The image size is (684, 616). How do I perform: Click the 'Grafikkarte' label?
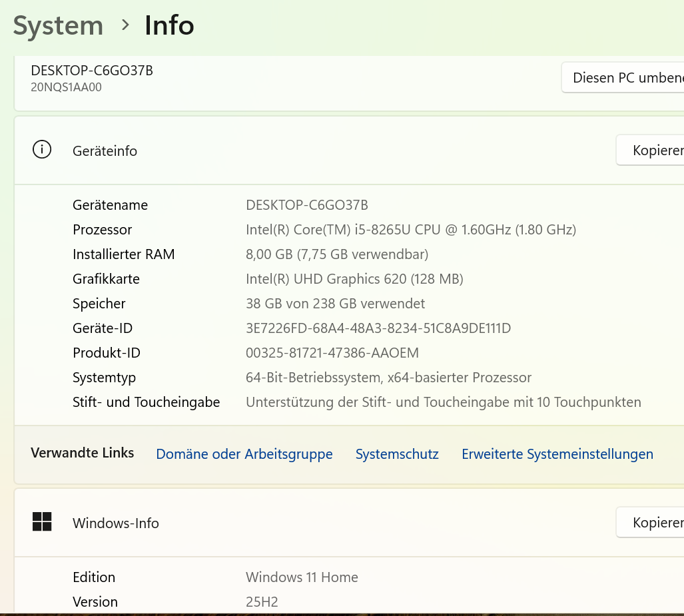coord(107,279)
